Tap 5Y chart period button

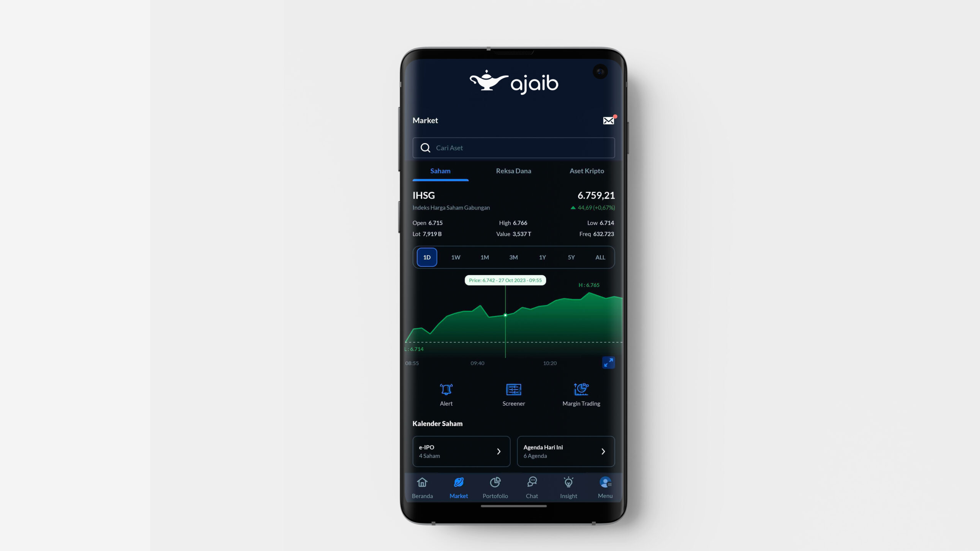tap(571, 257)
